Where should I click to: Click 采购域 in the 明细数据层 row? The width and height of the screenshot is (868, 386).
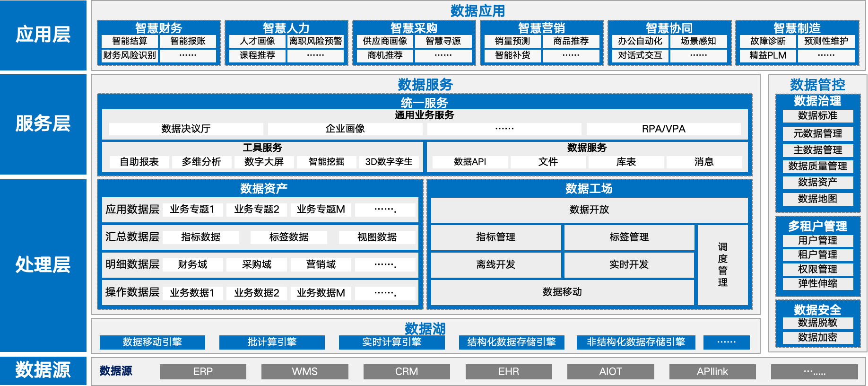coord(256,264)
